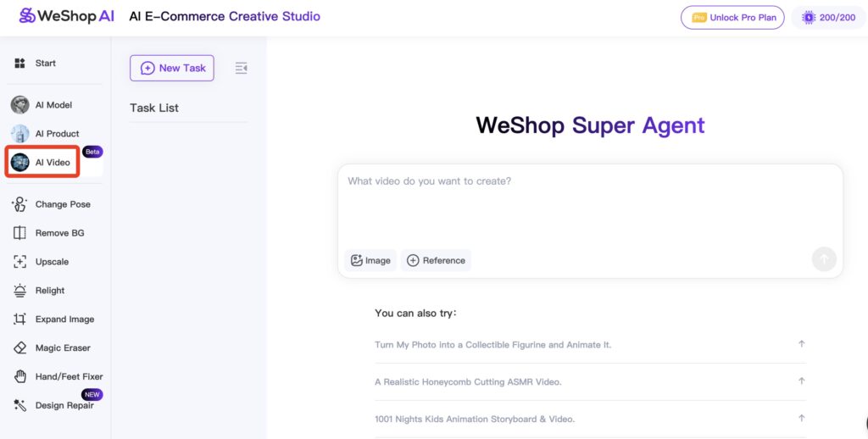The image size is (868, 439).
Task: Select the Remove BG icon
Action: (19, 233)
